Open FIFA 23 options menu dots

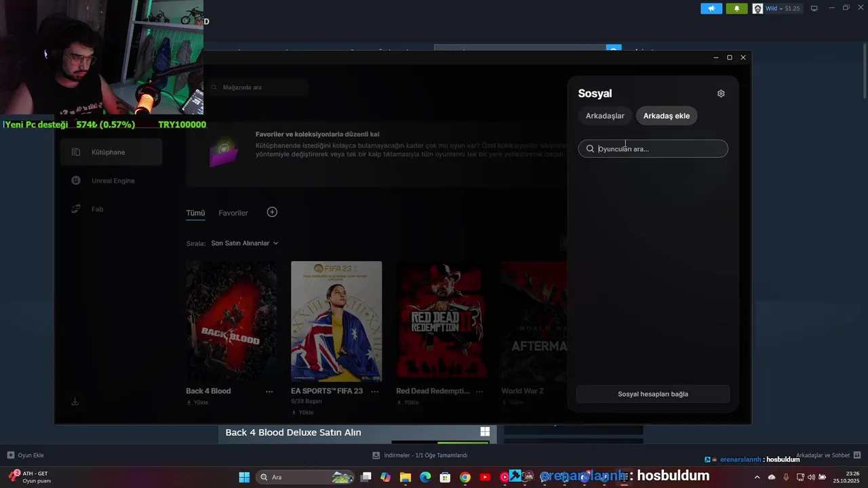374,392
